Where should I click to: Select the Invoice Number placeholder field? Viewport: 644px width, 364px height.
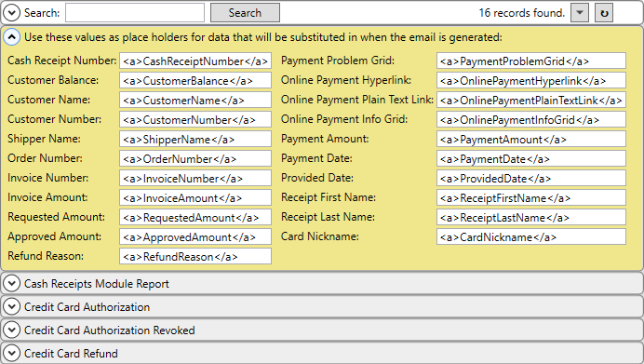195,179
